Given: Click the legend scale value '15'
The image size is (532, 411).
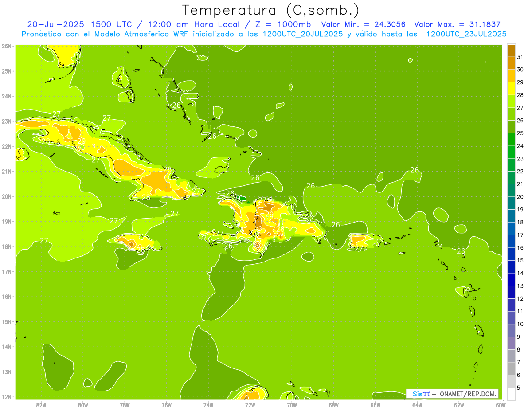Looking at the screenshot, I should click(x=520, y=260).
